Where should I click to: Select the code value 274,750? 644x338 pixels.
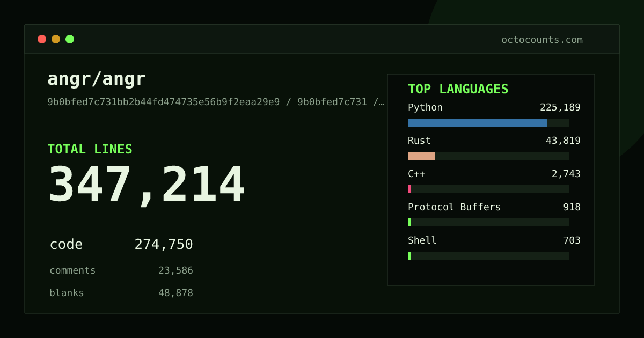pos(164,245)
